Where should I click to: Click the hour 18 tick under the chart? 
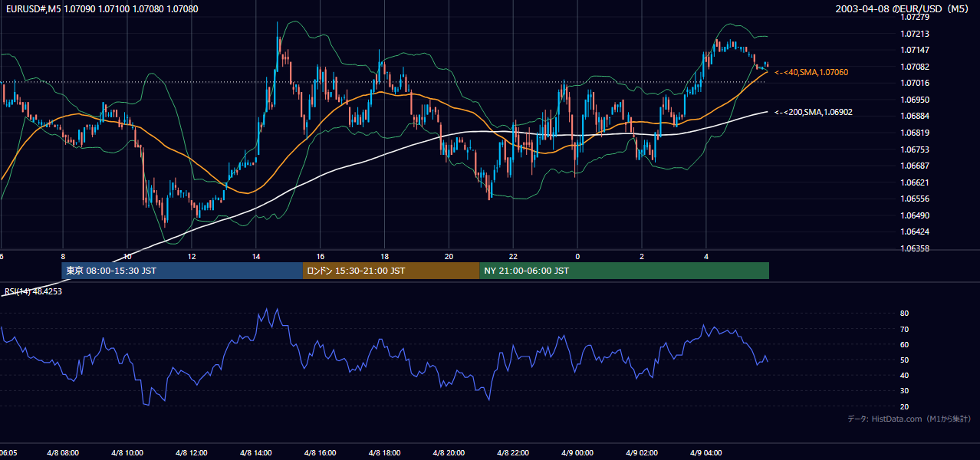tap(384, 256)
